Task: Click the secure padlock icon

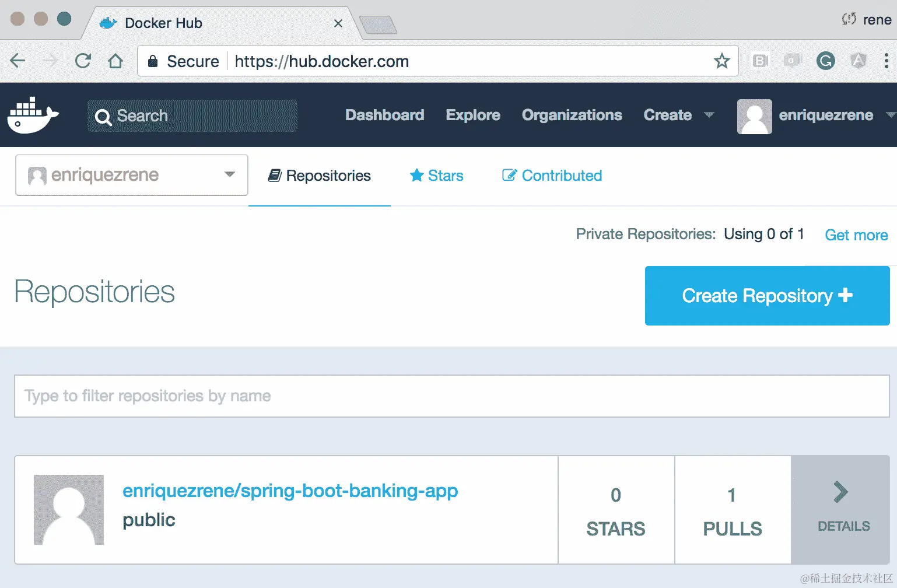Action: (153, 61)
